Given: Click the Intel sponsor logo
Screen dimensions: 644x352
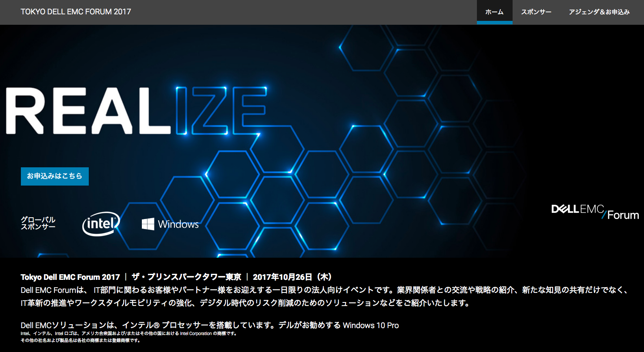Looking at the screenshot, I should tap(101, 224).
